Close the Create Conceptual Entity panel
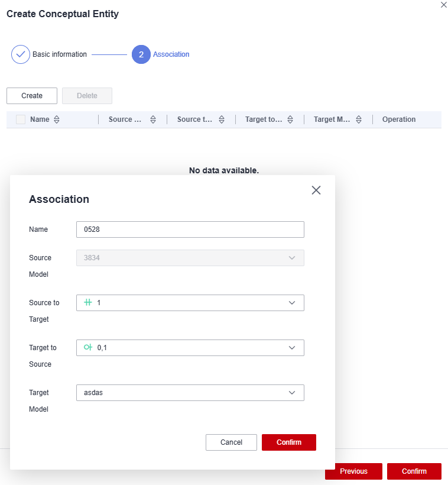Viewport: 448px width, 485px height. click(444, 5)
